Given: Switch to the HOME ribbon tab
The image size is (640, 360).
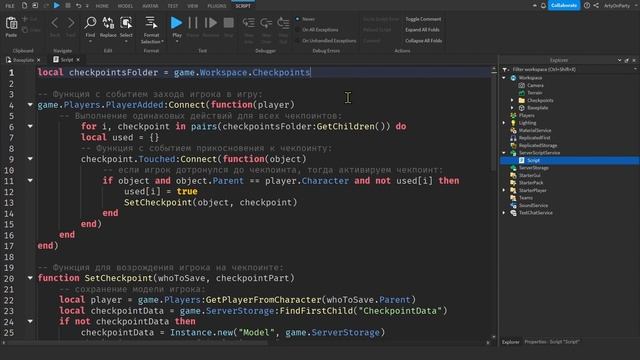Looking at the screenshot, I should click(102, 6).
